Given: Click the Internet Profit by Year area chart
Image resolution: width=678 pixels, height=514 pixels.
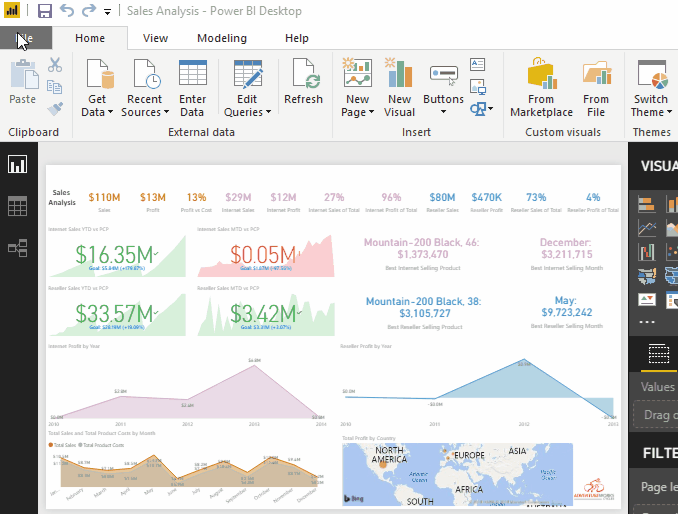Looking at the screenshot, I should 187,387.
